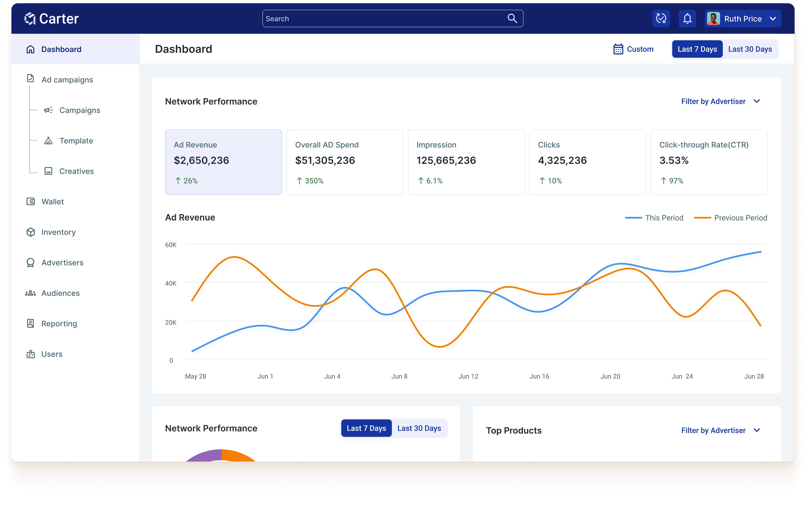Viewport: 812px width, 512px height.
Task: Click the Wallet sidebar icon
Action: point(31,202)
